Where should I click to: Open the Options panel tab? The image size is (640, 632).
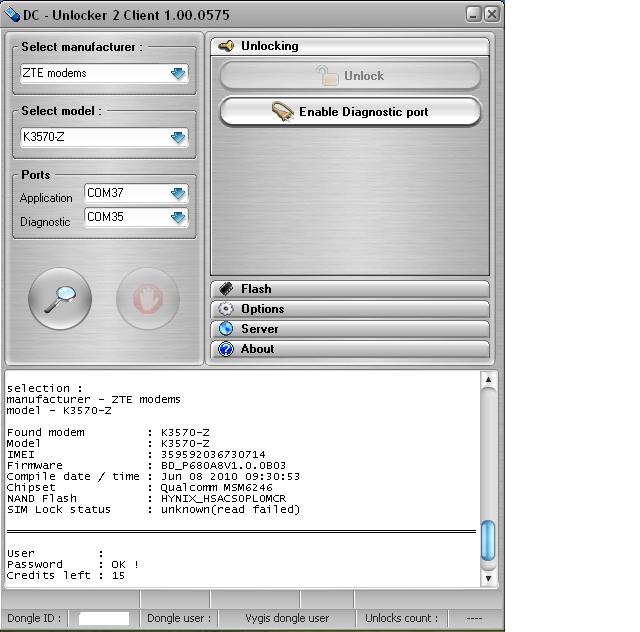(x=350, y=309)
